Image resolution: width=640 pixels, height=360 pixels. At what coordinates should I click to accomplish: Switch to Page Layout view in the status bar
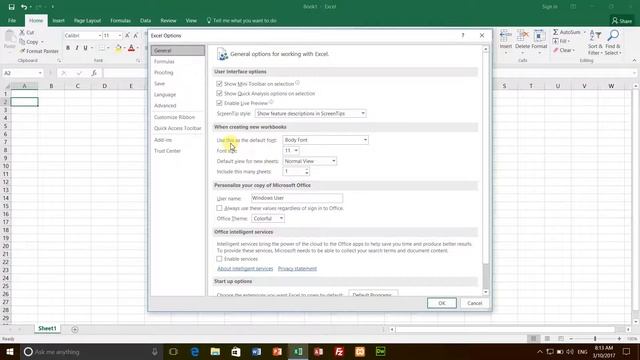[x=547, y=338]
